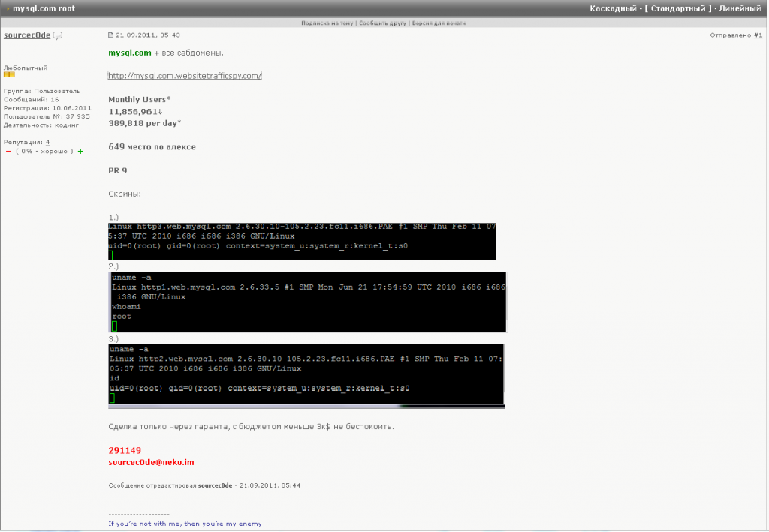Image resolution: width=769 pixels, height=532 pixels.
Task: Click the yellow rank pips under Любопытный
Action: [11, 75]
